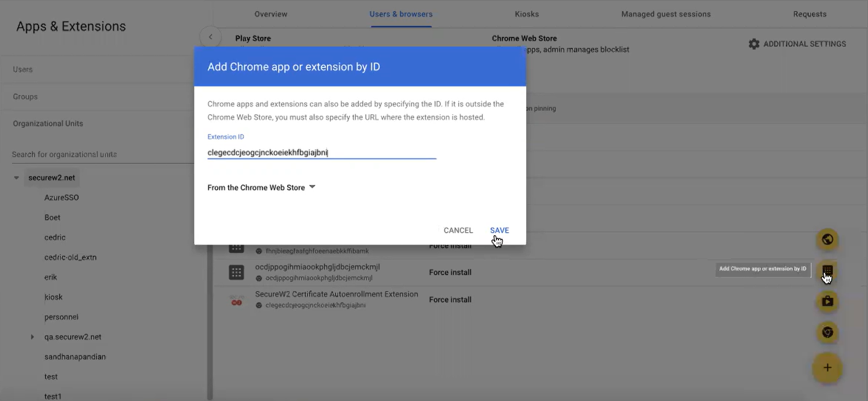Collapse the securew2.net tree node
Image resolution: width=868 pixels, height=401 pixels.
17,178
